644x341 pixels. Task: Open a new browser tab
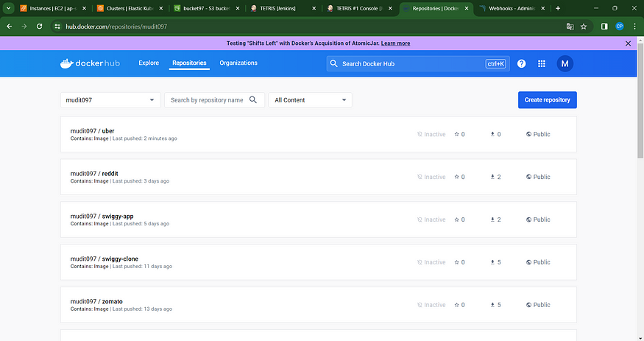coord(558,8)
